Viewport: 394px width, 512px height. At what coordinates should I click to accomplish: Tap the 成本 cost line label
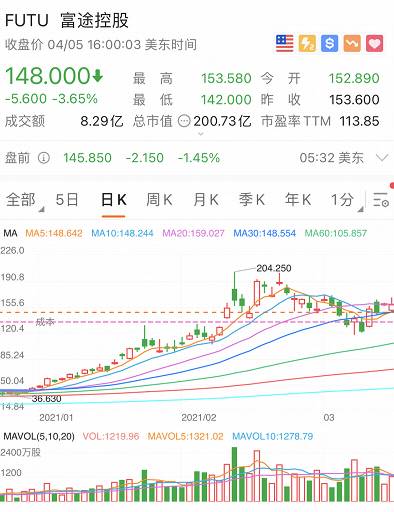click(x=45, y=322)
